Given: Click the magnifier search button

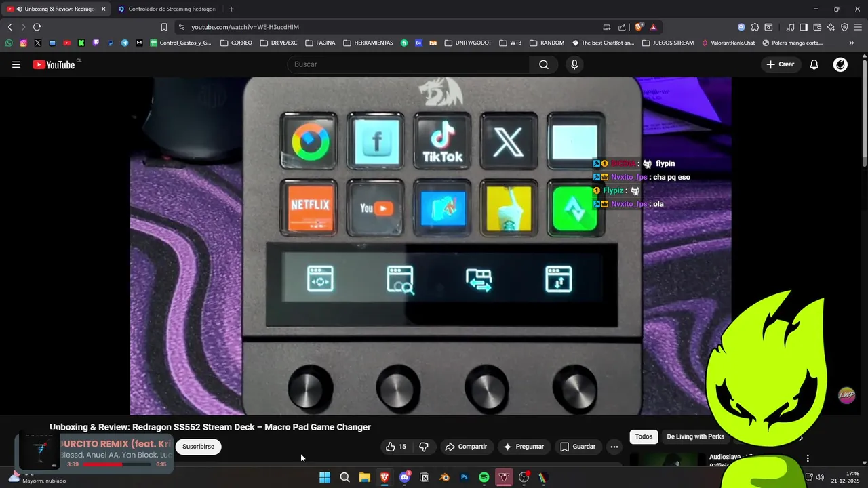Looking at the screenshot, I should tap(544, 64).
